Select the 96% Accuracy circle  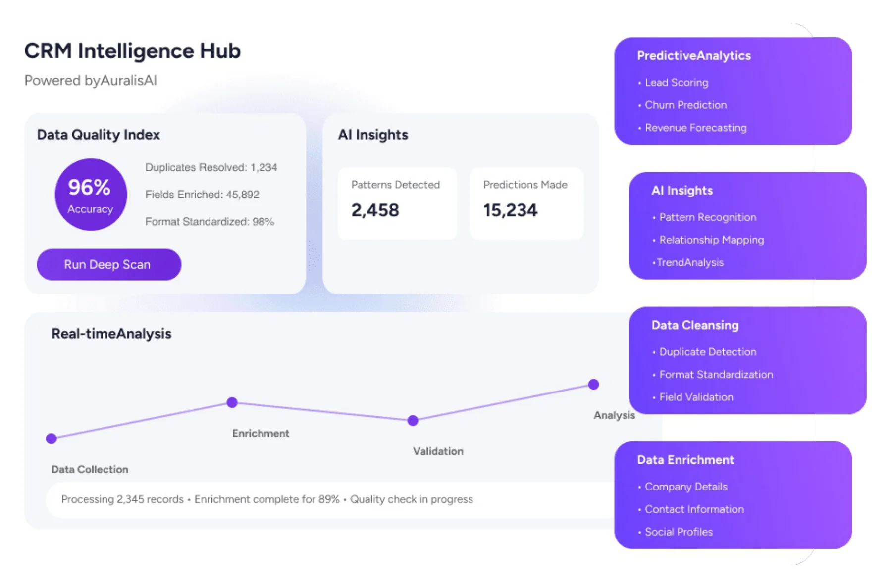(91, 195)
